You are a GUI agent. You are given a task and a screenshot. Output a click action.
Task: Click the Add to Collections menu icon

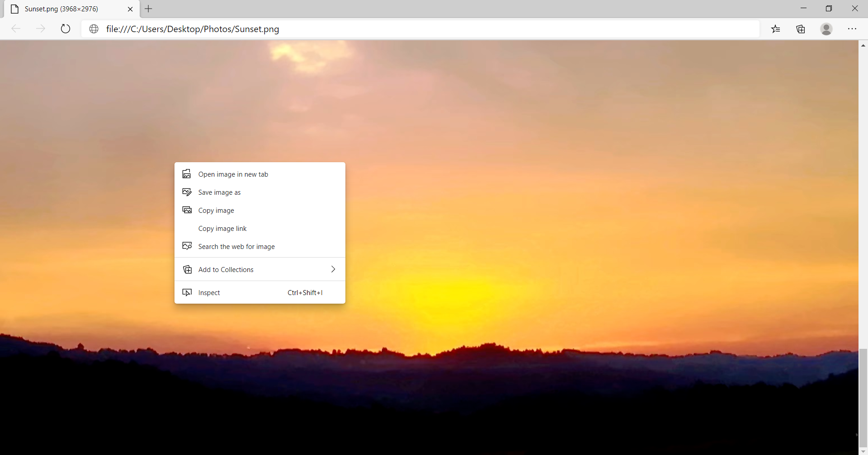[x=187, y=270]
